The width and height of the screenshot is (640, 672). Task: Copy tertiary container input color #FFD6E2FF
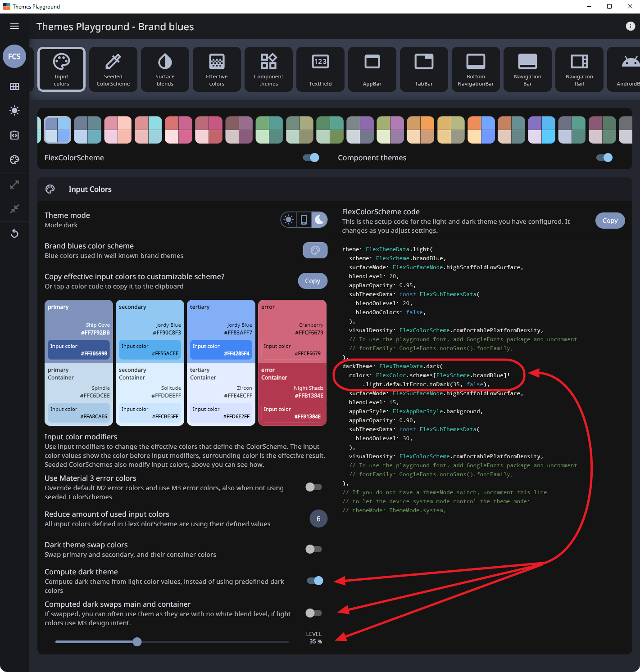click(x=221, y=413)
